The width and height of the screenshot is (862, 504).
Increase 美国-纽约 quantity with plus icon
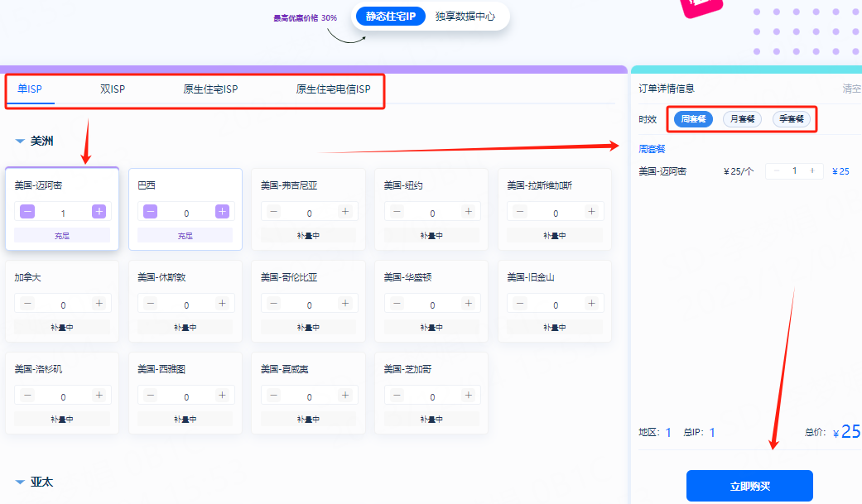coord(467,212)
